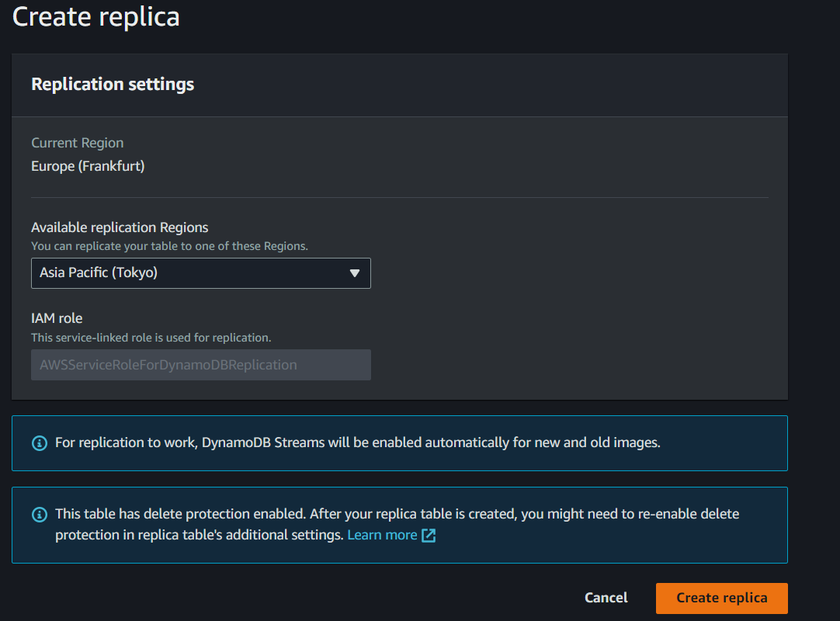Cancel the replica creation
840x621 pixels.
coord(606,598)
